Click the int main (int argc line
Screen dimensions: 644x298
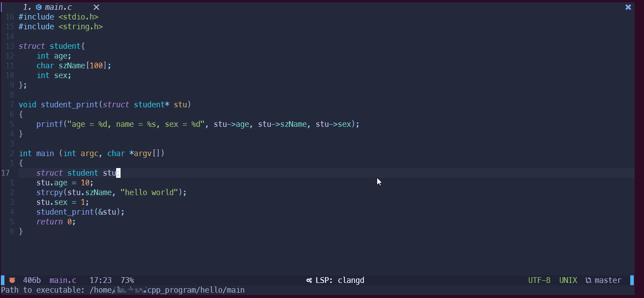[92, 153]
